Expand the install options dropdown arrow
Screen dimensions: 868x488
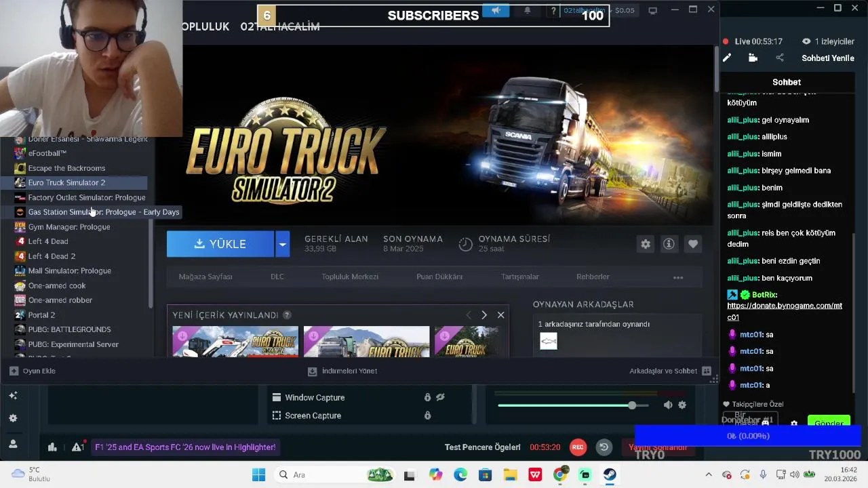coord(282,244)
